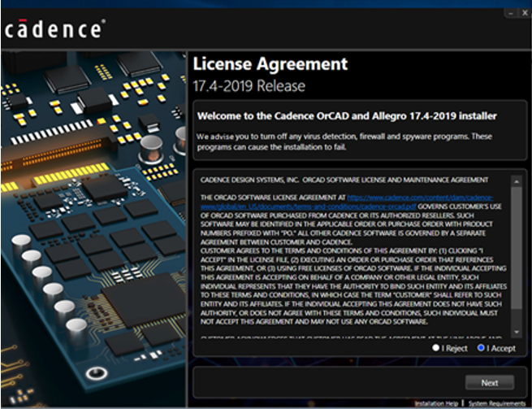Select the I Accept radio button
532x409 pixels.
click(x=481, y=348)
